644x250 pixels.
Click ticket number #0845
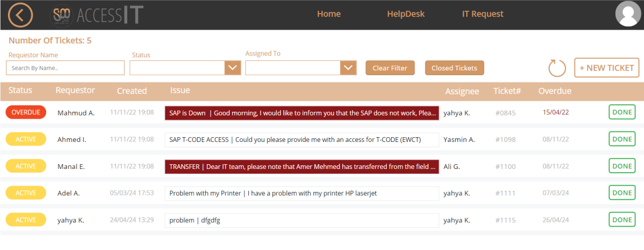point(506,113)
